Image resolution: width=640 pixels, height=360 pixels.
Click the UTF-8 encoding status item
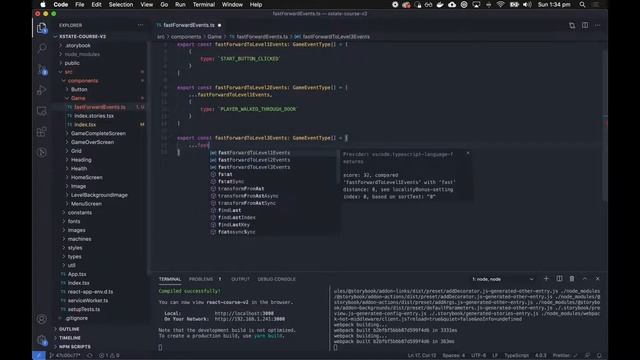[x=478, y=356]
